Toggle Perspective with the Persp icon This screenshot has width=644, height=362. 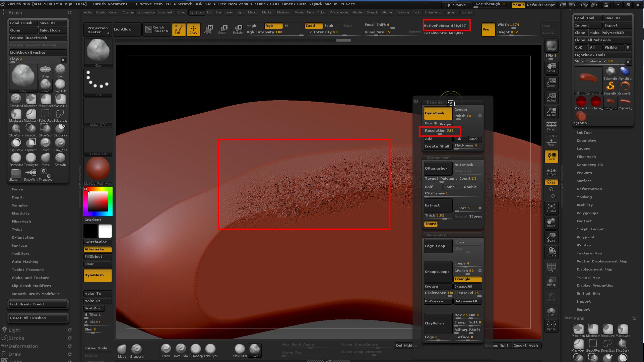(551, 126)
